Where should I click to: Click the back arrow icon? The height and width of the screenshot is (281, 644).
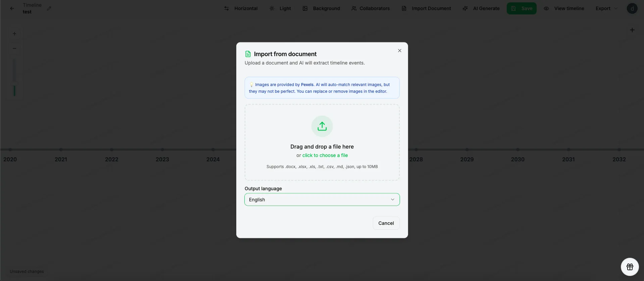pyautogui.click(x=12, y=8)
